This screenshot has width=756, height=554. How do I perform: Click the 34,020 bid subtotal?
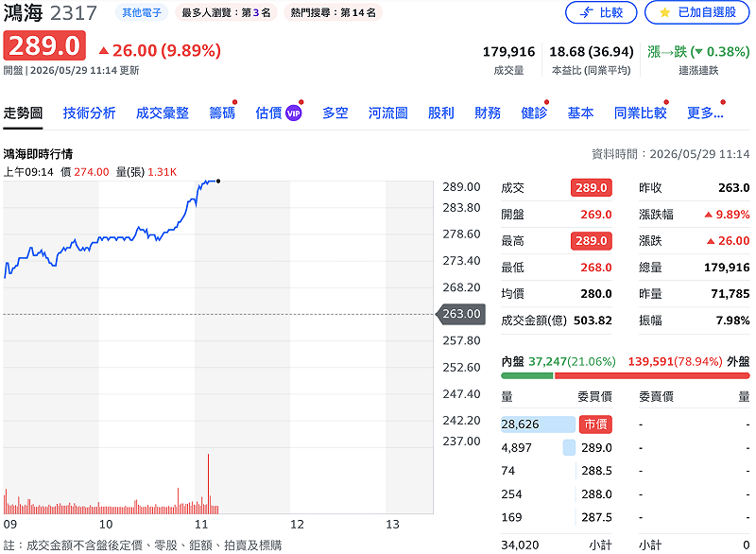click(x=520, y=545)
